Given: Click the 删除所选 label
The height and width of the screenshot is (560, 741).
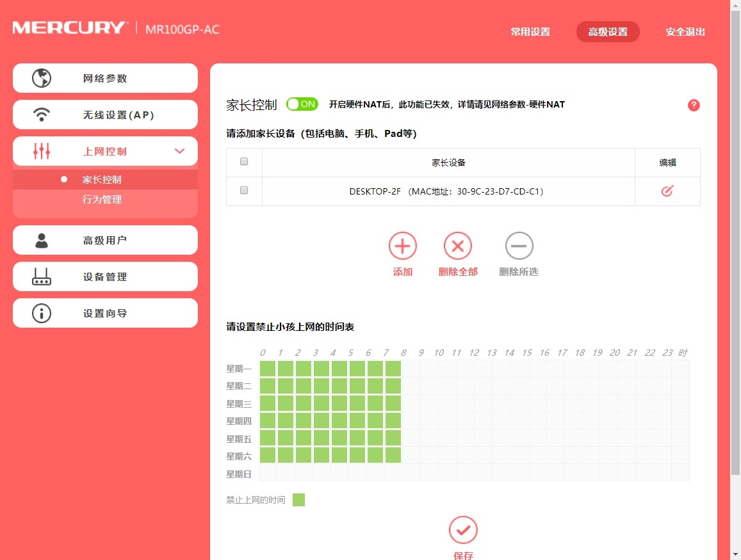Looking at the screenshot, I should point(519,272).
